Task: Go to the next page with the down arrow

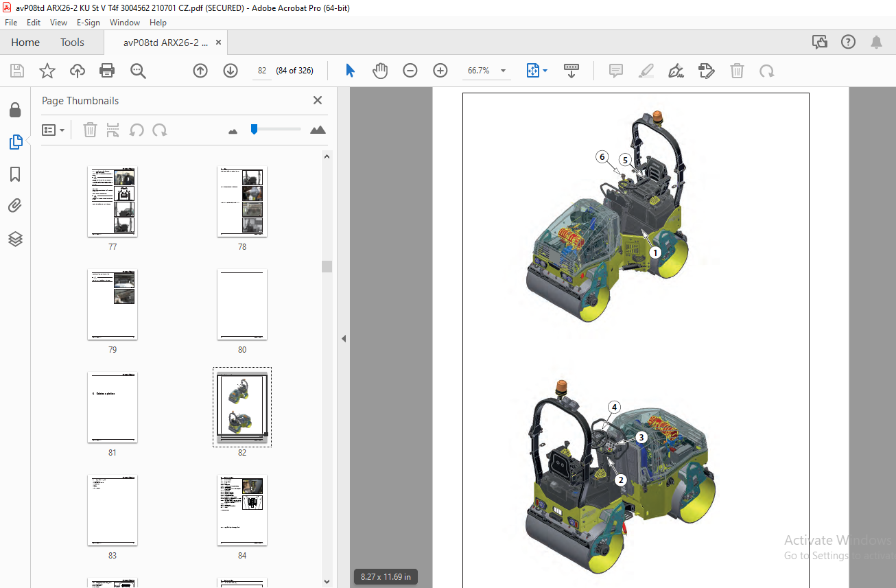Action: tap(231, 71)
